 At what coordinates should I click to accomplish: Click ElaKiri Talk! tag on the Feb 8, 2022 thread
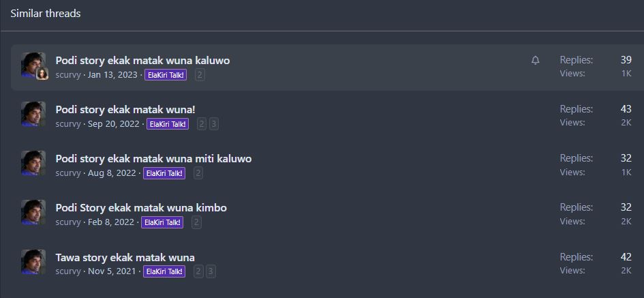click(x=162, y=222)
